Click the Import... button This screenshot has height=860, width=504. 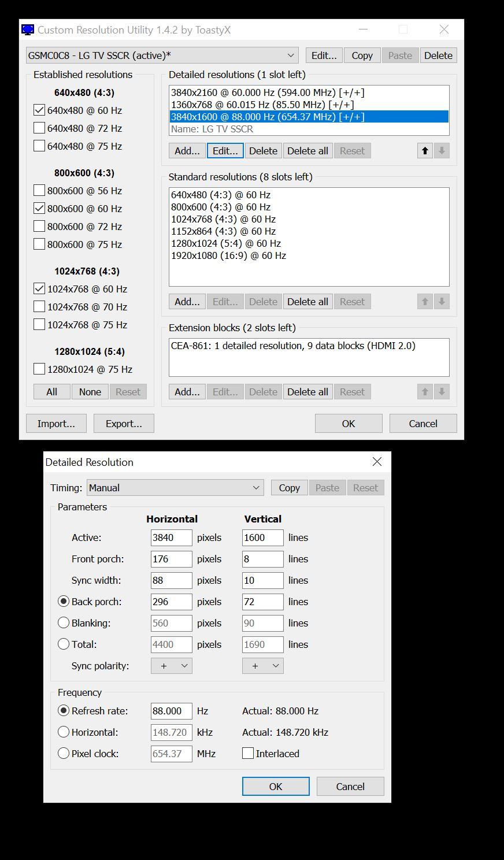(x=56, y=424)
